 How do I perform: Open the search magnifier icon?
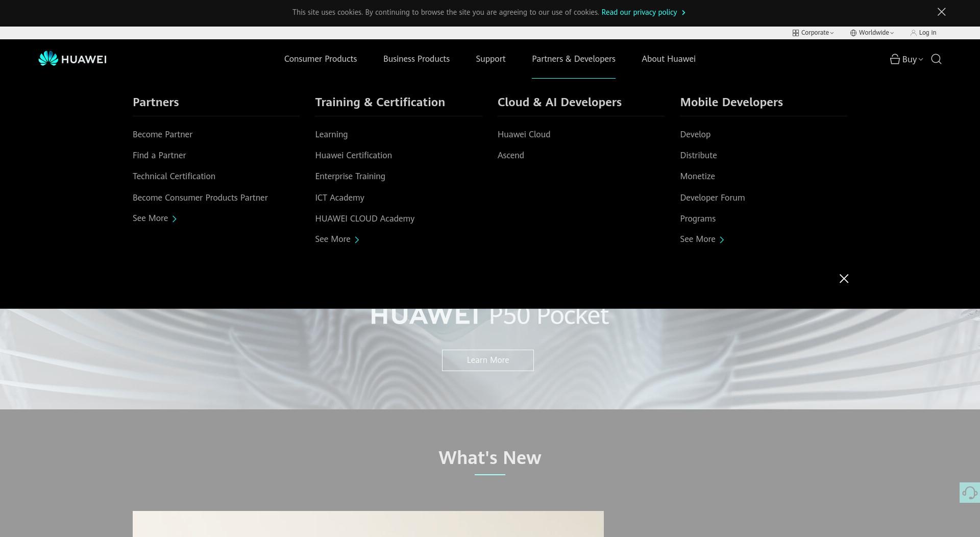coord(936,59)
